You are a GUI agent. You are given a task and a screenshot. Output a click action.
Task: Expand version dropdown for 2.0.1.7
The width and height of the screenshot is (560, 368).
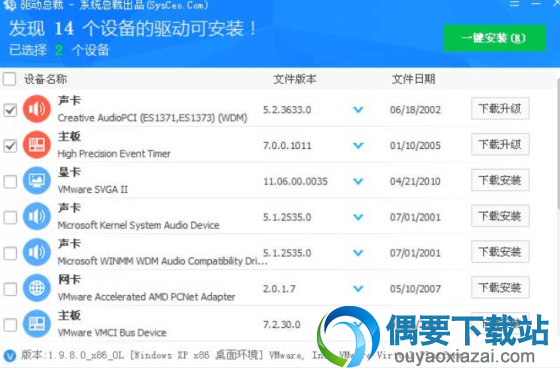pyautogui.click(x=358, y=289)
